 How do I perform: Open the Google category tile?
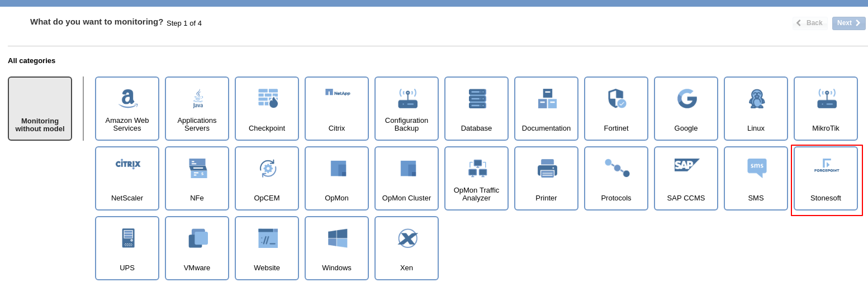click(x=686, y=108)
